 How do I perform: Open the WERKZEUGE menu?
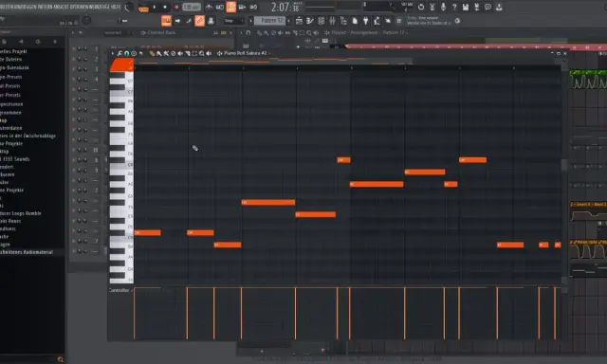[100, 7]
